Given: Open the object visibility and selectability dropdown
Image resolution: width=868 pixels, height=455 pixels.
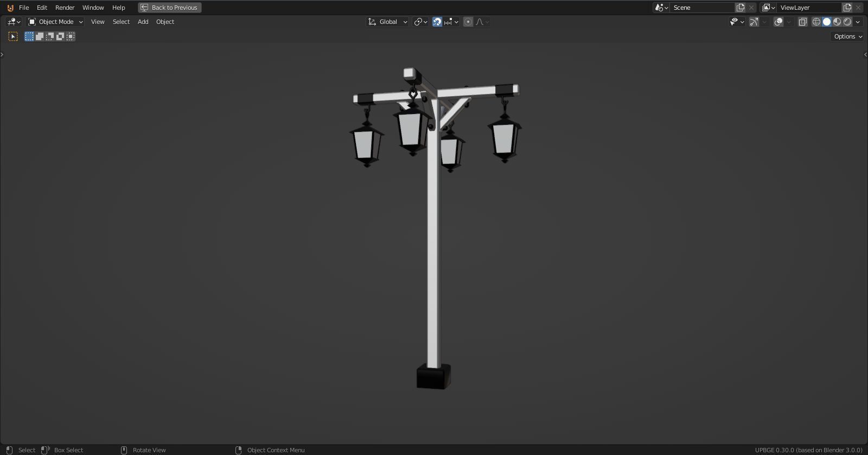Looking at the screenshot, I should pyautogui.click(x=737, y=22).
